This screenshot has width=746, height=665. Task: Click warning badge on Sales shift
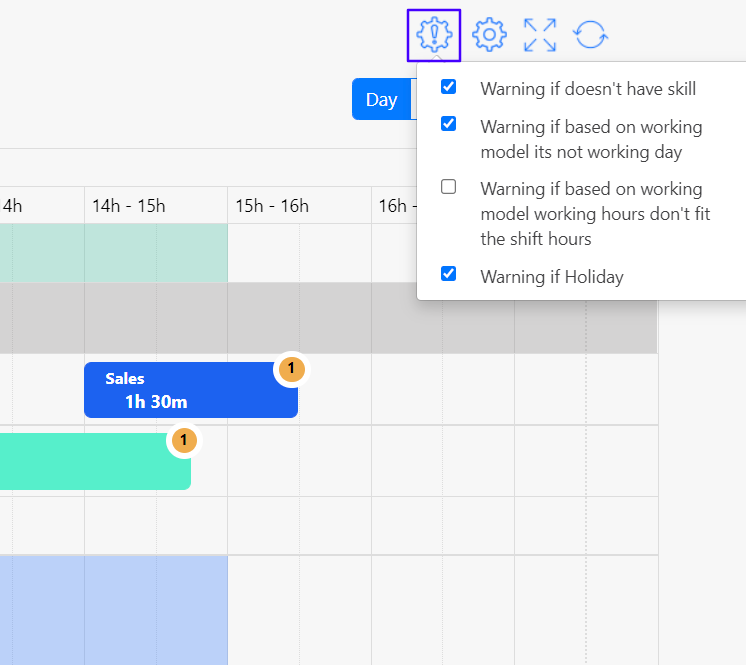click(291, 369)
